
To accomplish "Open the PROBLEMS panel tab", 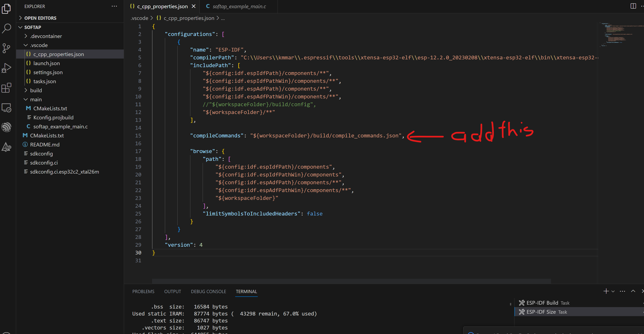I will click(143, 291).
